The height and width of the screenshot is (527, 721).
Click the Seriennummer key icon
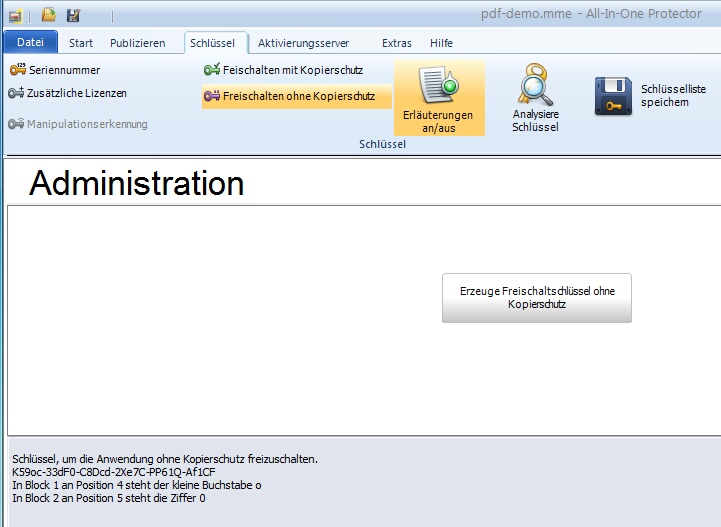(x=17, y=70)
